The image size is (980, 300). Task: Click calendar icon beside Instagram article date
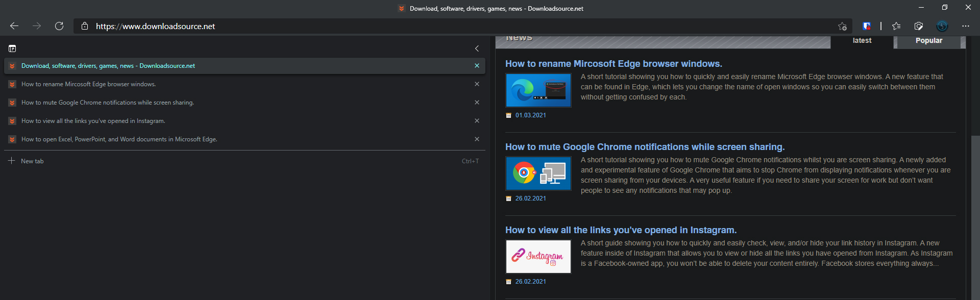508,282
